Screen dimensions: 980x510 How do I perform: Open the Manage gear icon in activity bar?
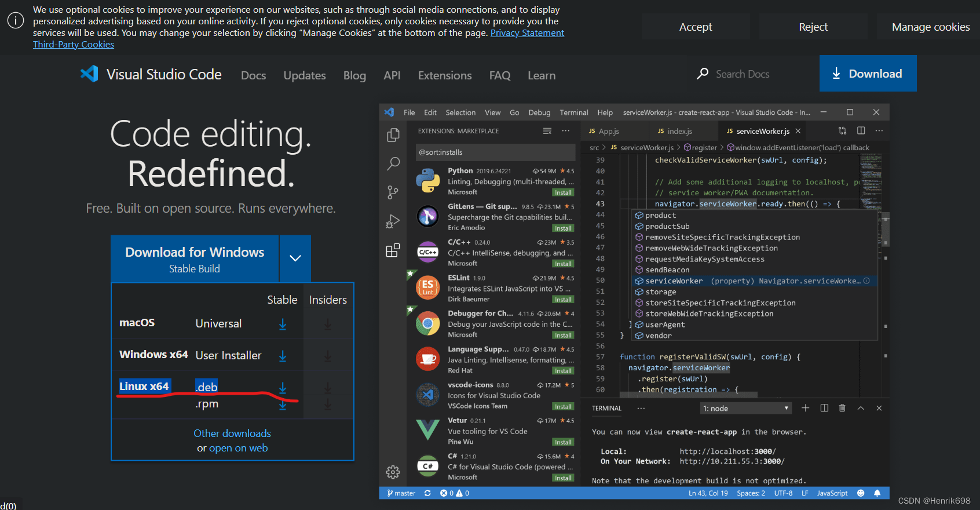pos(393,472)
